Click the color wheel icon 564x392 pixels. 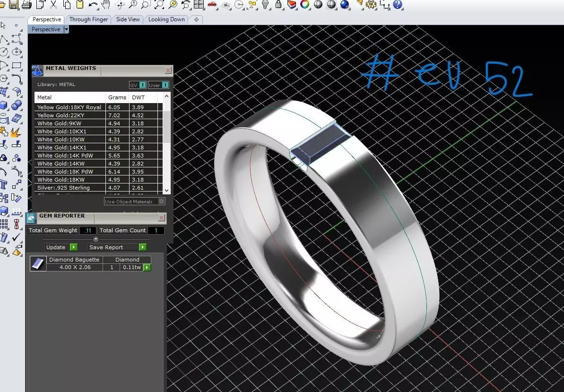point(305,4)
